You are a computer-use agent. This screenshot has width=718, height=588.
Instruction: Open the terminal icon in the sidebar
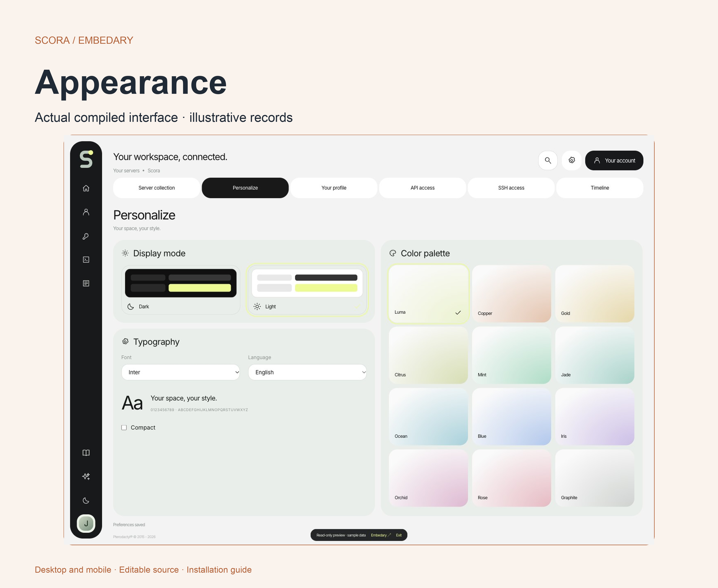pyautogui.click(x=86, y=260)
